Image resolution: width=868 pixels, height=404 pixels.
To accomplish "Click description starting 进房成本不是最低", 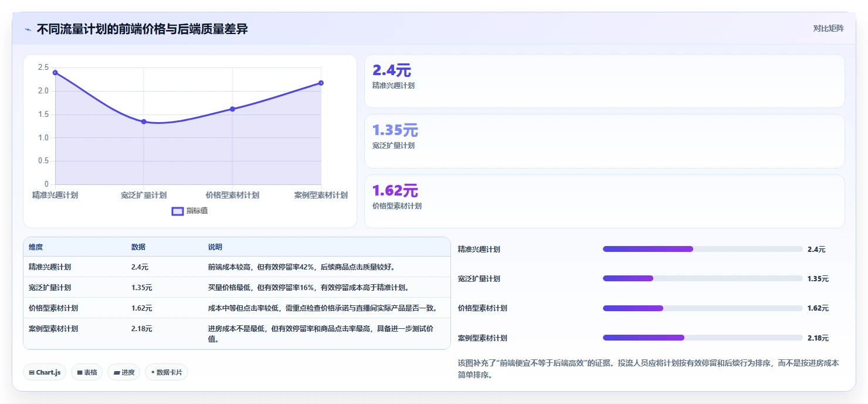I will [x=321, y=334].
